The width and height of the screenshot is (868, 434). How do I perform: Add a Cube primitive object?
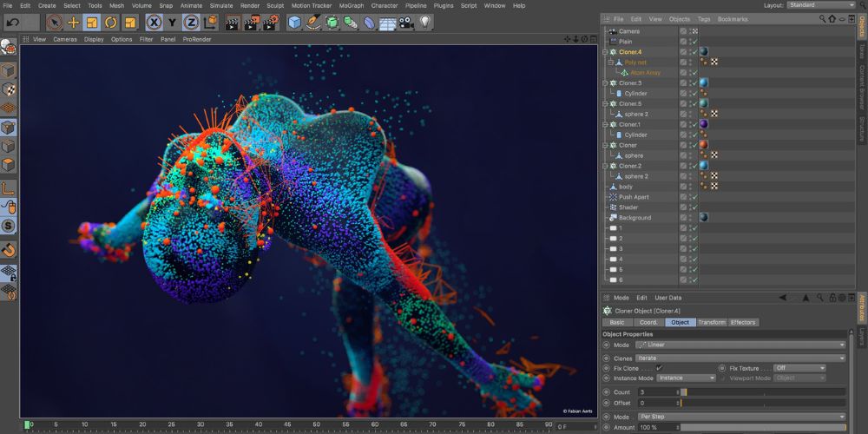[295, 23]
